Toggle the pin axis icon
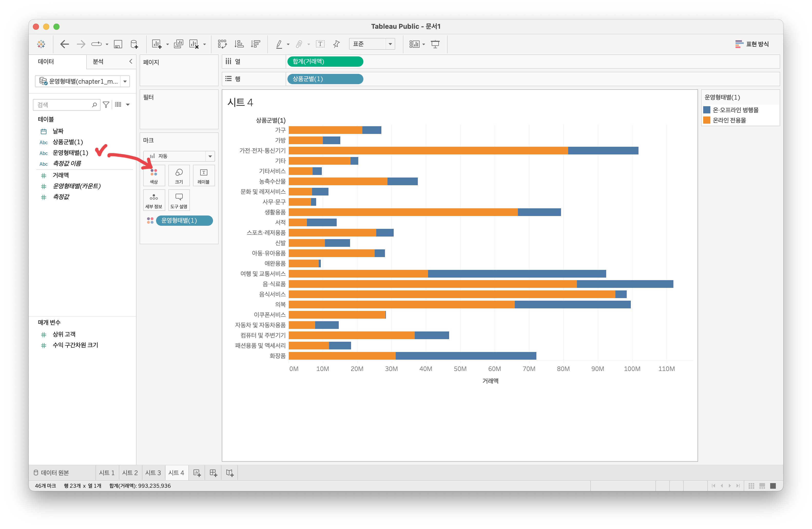This screenshot has height=529, width=812. point(336,44)
